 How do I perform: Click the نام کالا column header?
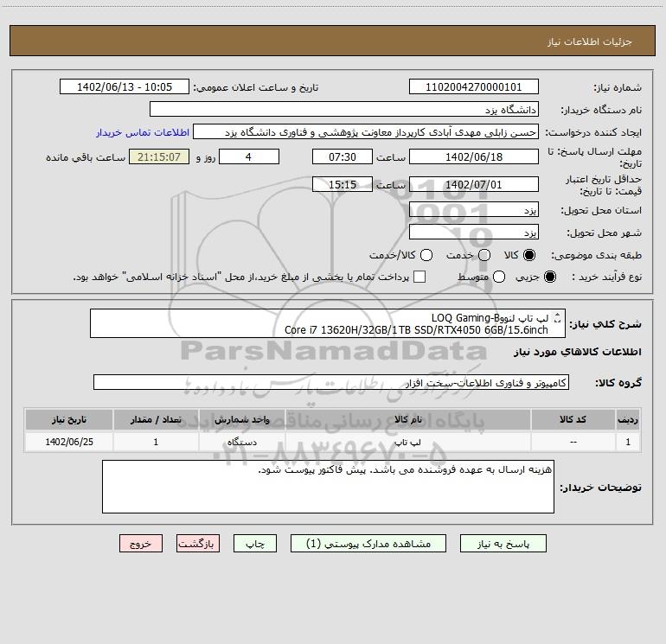click(407, 419)
